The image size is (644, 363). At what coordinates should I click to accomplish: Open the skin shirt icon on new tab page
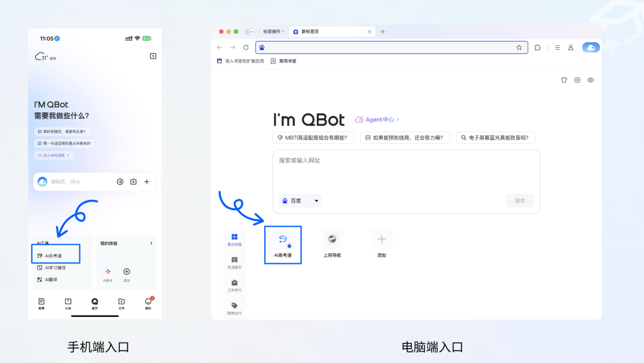pos(564,80)
